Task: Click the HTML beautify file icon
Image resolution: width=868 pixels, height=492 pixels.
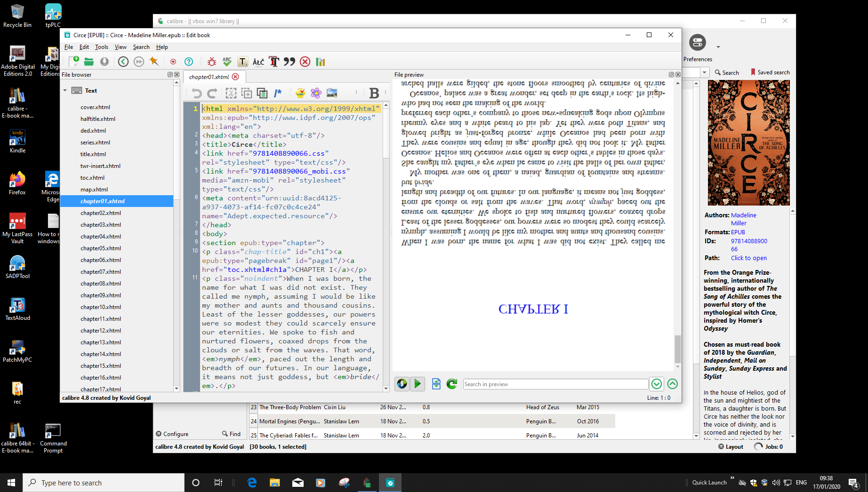Action: point(300,93)
